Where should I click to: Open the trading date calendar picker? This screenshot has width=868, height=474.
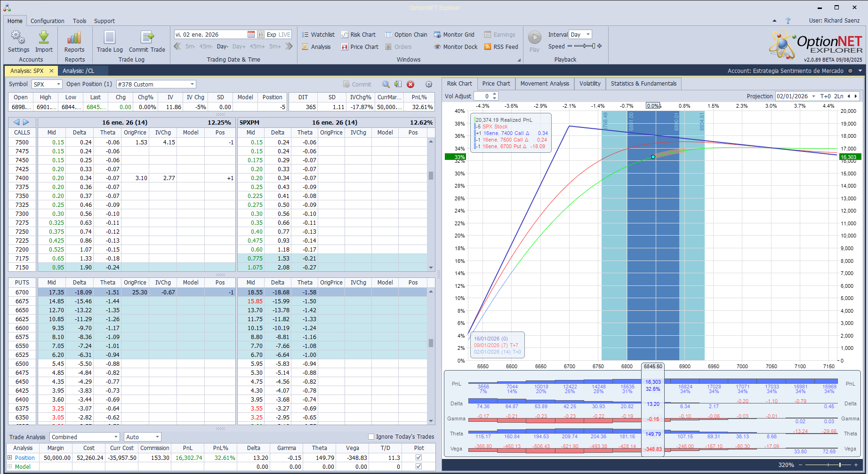tap(251, 34)
